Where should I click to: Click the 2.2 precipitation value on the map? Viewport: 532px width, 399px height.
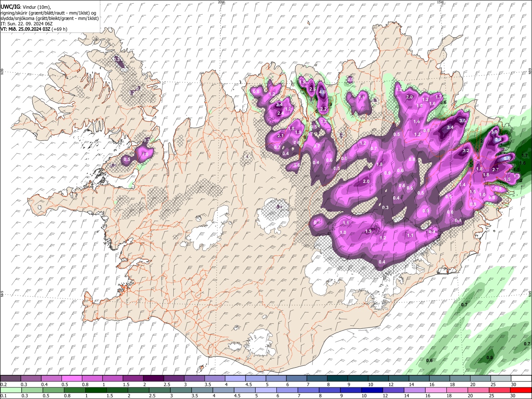[x=324, y=109]
